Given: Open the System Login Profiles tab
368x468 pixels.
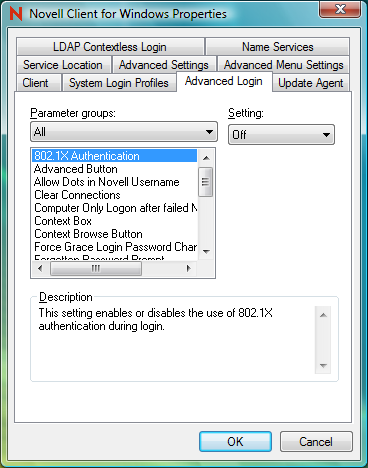Looking at the screenshot, I should point(119,83).
